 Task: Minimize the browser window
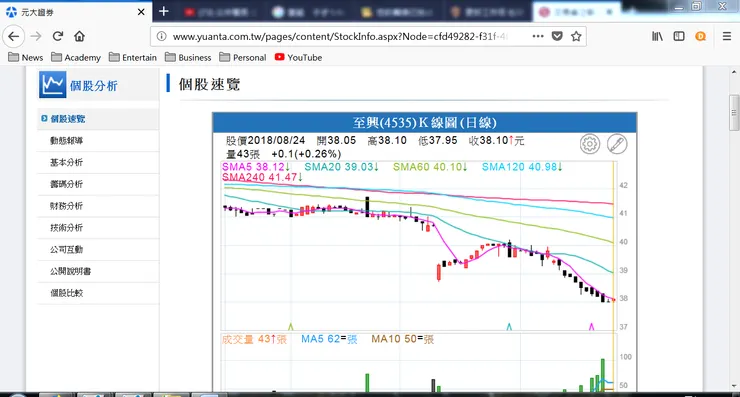point(679,7)
